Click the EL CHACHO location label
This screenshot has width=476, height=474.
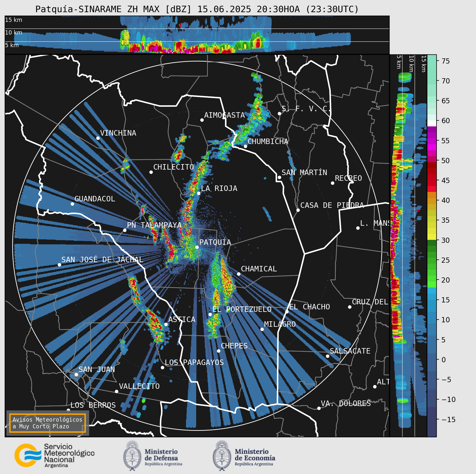310,307
